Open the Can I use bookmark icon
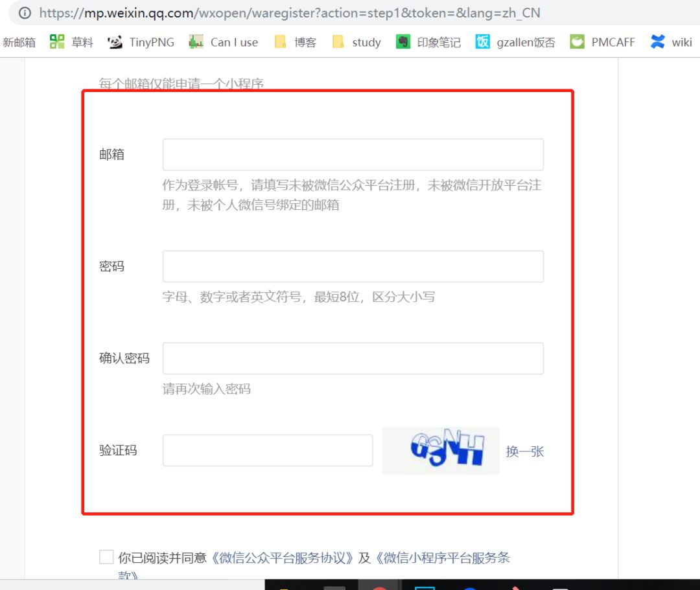The height and width of the screenshot is (590, 700). pyautogui.click(x=196, y=42)
